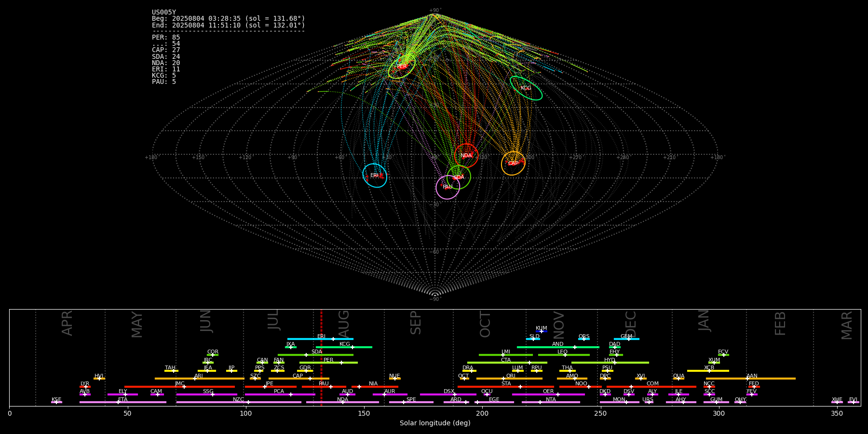The image size is (868, 434).
Task: Click the ERI radiant circle on sky map
Action: (375, 176)
